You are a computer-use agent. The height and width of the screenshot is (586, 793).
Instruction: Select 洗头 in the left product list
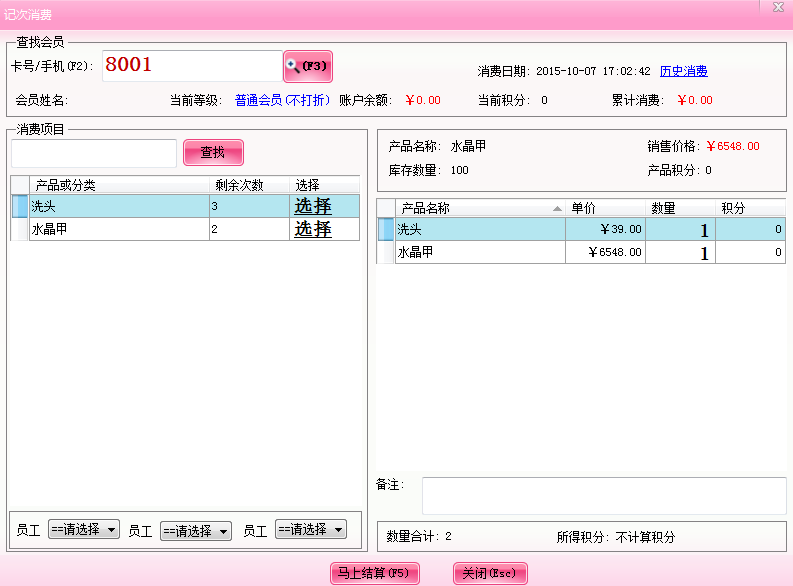tap(119, 206)
